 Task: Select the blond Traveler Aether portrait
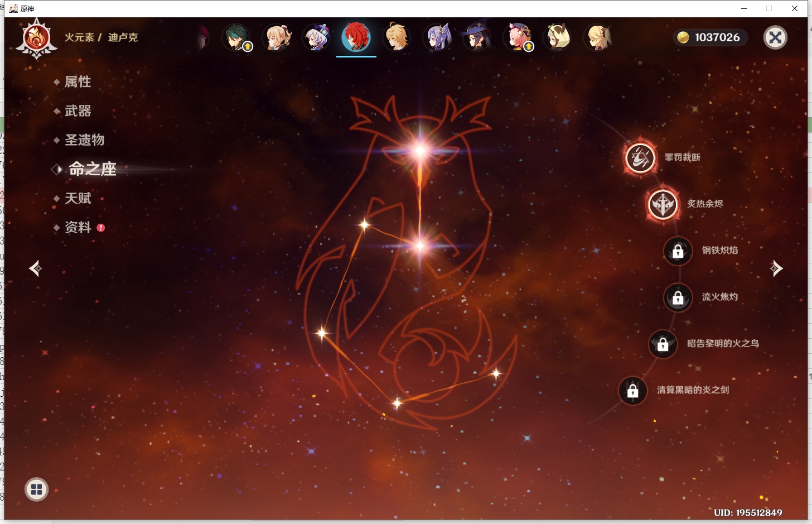[397, 37]
